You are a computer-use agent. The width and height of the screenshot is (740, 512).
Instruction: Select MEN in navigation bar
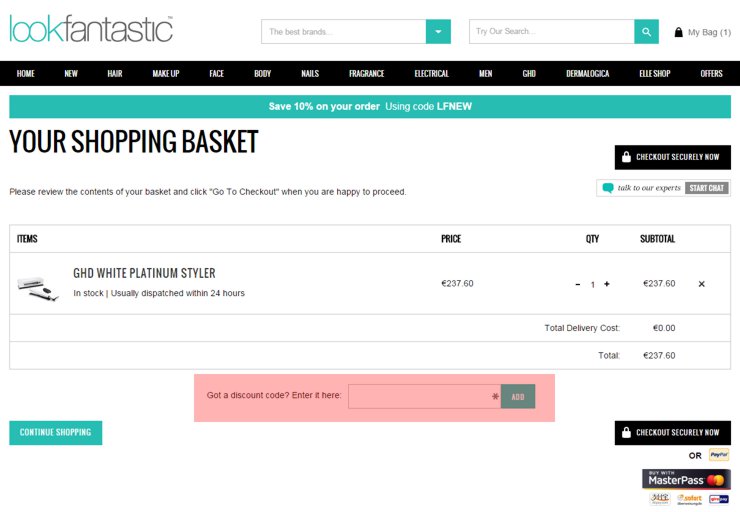(486, 74)
